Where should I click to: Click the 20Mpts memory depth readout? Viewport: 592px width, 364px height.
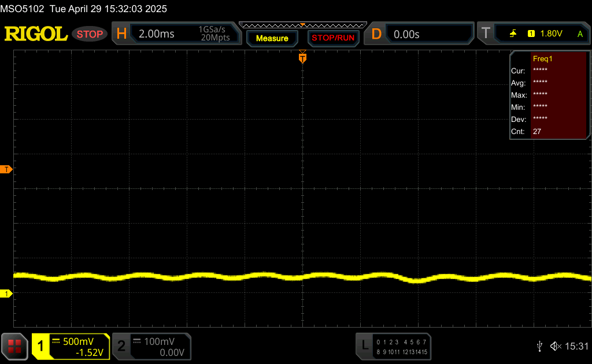(215, 38)
